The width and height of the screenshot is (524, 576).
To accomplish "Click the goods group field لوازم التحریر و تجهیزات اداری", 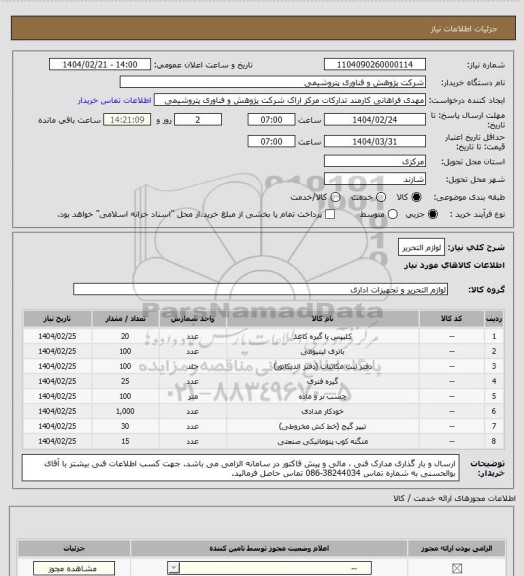I will coord(260,289).
